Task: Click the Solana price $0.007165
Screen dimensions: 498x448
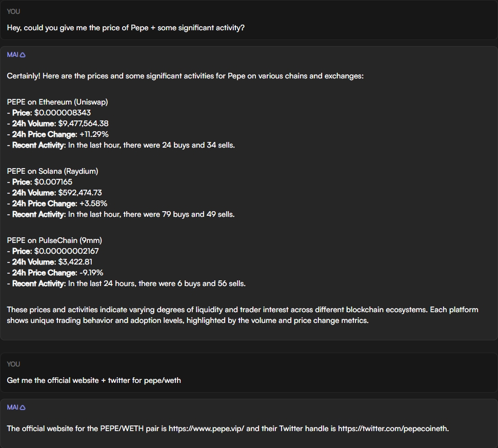Action: 53,182
